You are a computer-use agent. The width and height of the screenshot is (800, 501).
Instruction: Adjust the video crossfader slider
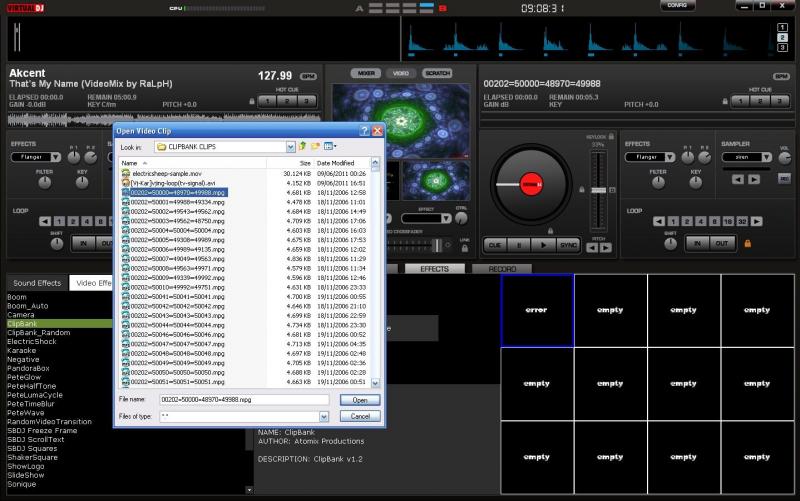(437, 246)
